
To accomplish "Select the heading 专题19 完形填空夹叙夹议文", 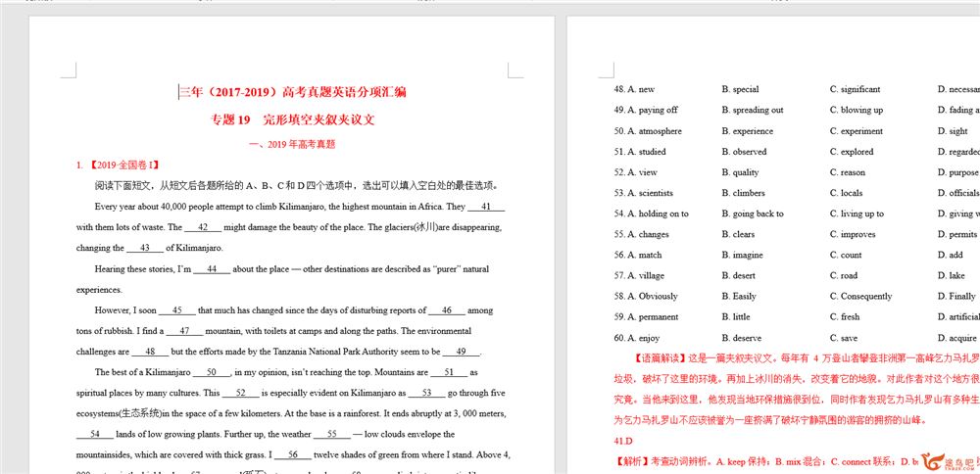I will [x=293, y=119].
